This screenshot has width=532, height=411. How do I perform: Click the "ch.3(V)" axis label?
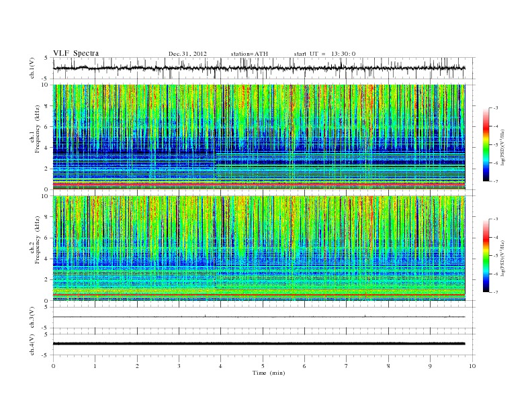32,318
